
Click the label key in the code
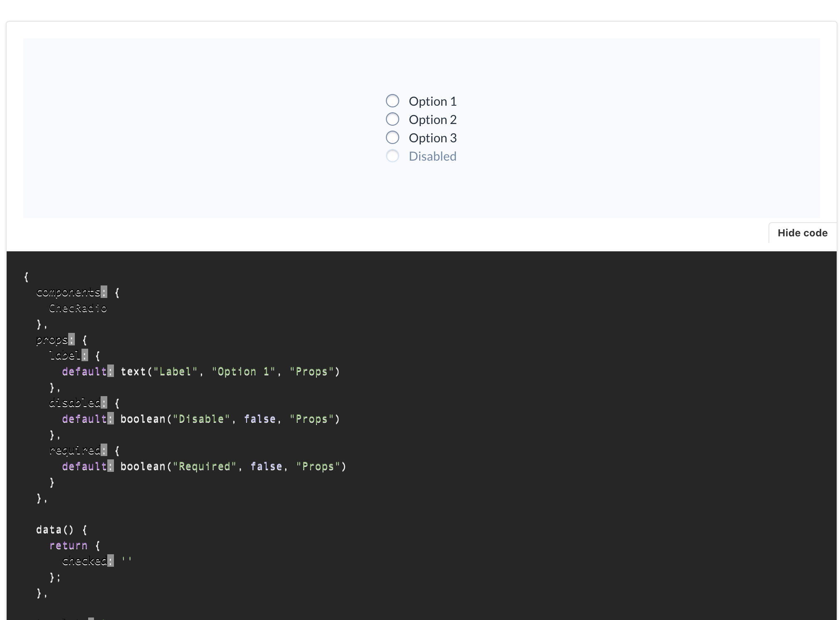pos(67,355)
